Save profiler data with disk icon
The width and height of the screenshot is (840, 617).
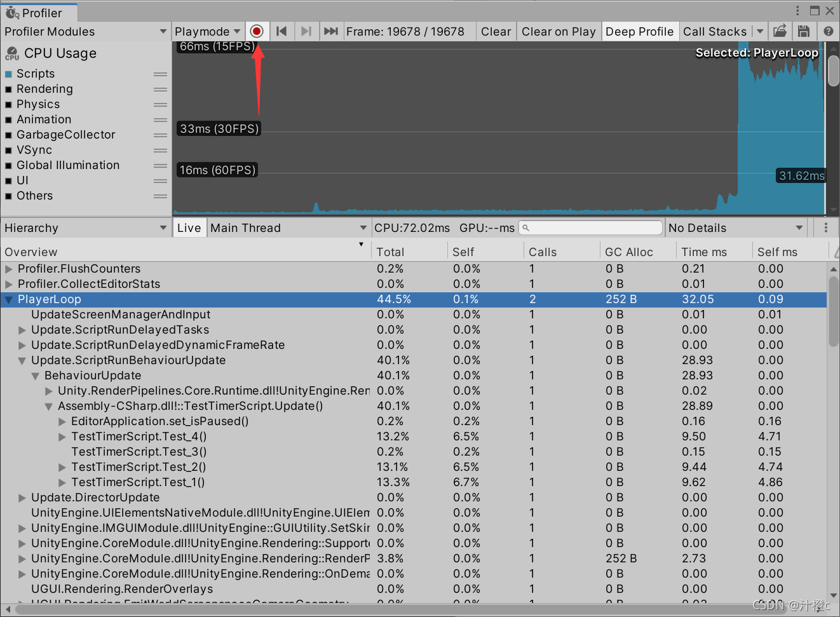804,31
